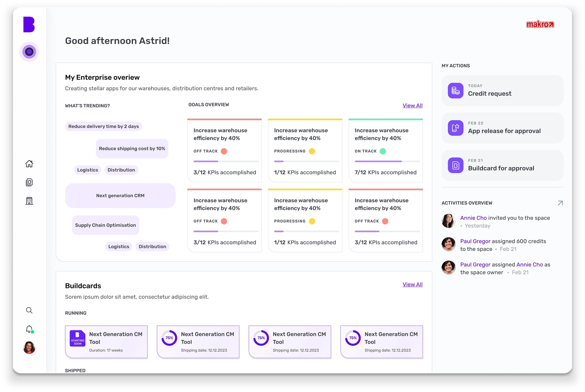Click the Logistics tag below Reduce shipping cost

pyautogui.click(x=88, y=170)
